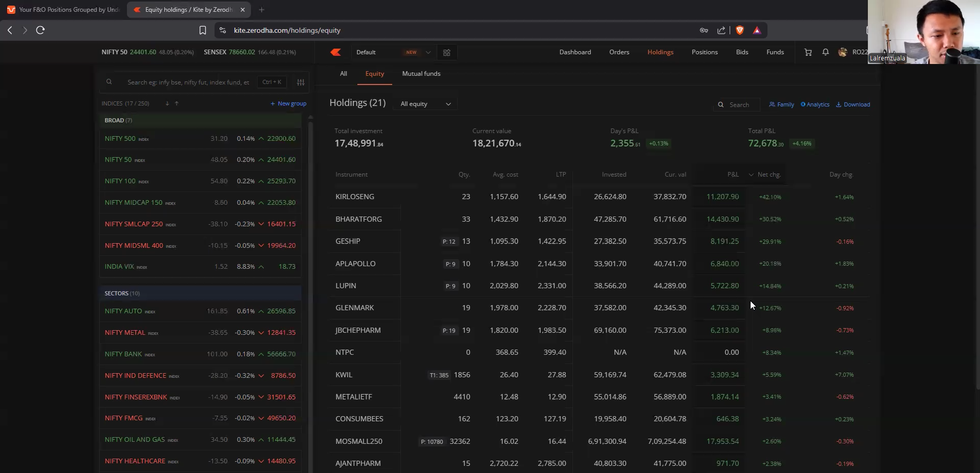This screenshot has width=980, height=473.
Task: Focus the watchlist search field
Action: (x=188, y=82)
